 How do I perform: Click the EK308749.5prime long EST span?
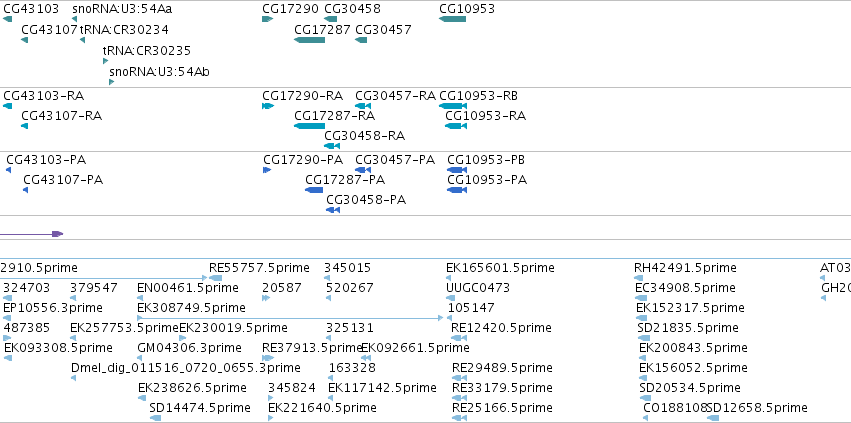290,318
